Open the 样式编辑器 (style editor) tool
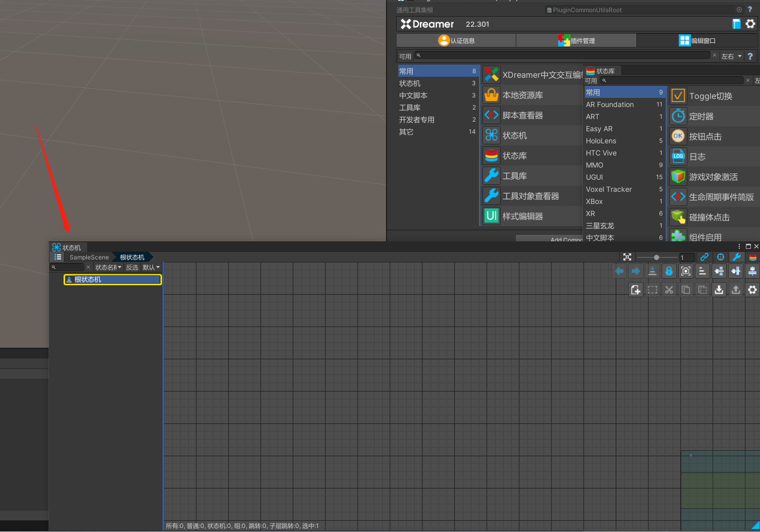 pyautogui.click(x=523, y=216)
